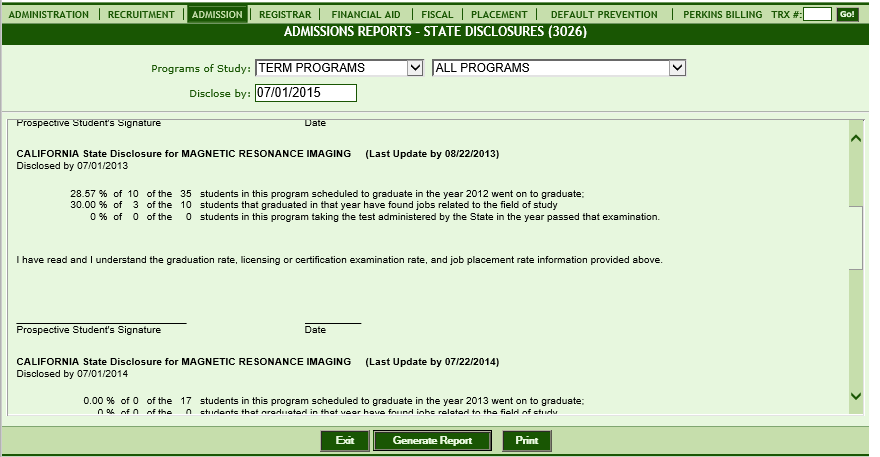
Task: Click the Go! button
Action: pyautogui.click(x=847, y=14)
